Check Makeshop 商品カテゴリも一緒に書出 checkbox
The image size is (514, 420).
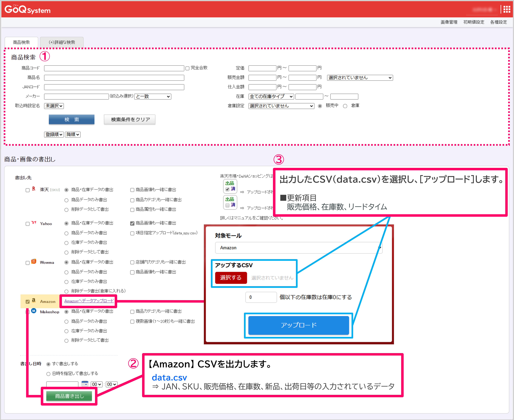click(132, 312)
